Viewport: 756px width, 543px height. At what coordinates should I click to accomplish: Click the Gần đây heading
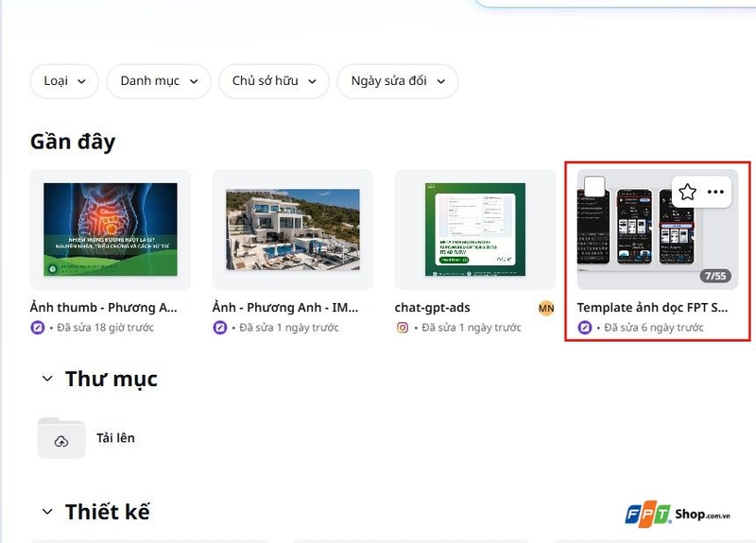pyautogui.click(x=73, y=143)
